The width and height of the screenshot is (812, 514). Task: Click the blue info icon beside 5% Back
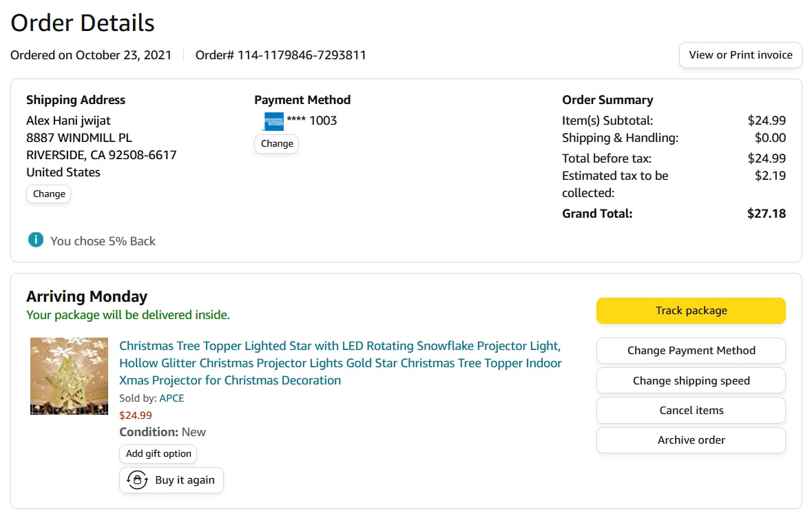point(36,240)
